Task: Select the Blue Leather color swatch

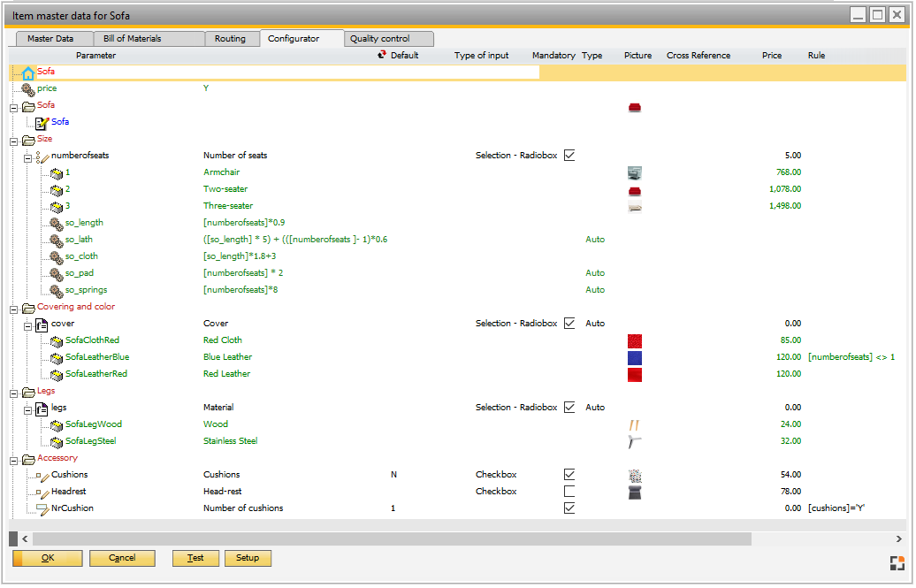Action: pos(635,357)
